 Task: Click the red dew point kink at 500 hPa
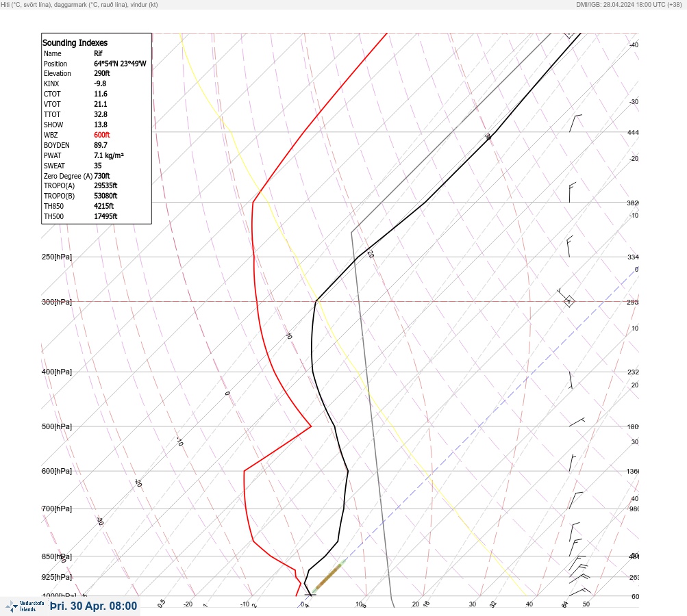click(311, 426)
